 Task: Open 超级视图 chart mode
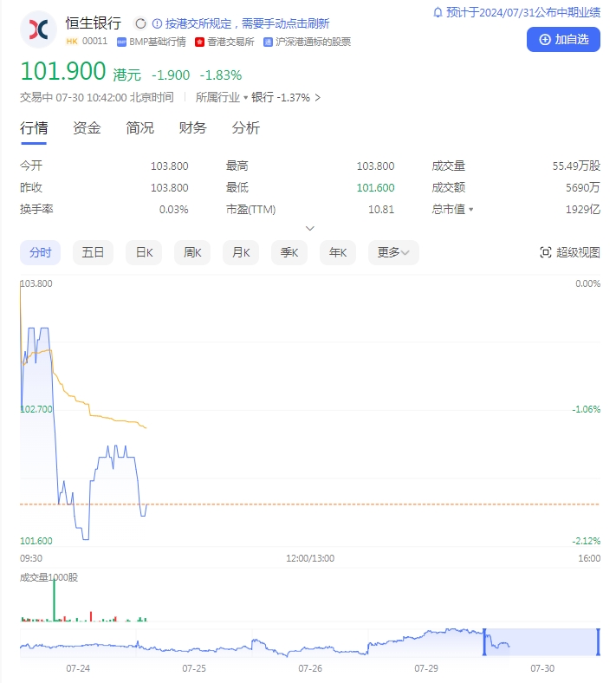coord(570,252)
